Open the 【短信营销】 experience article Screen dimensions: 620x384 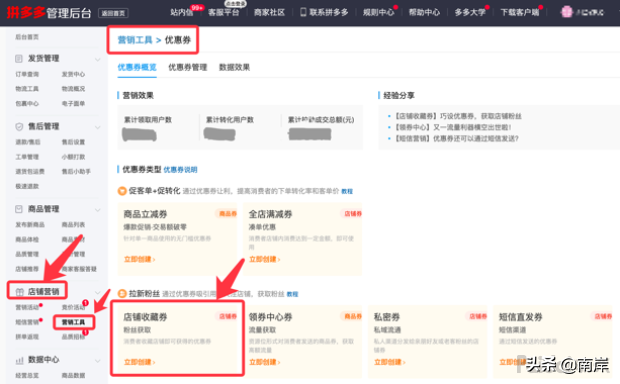(x=457, y=138)
